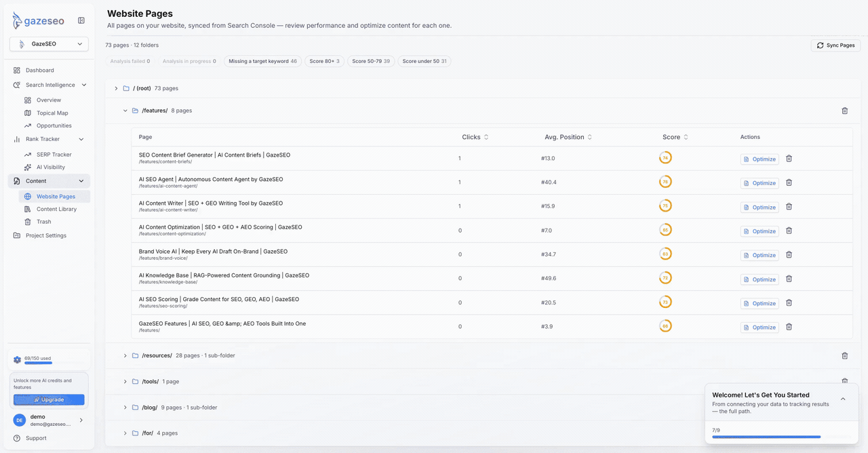Delete the Brand Voice AI page
Screen dimensions: 868x453
pyautogui.click(x=789, y=255)
